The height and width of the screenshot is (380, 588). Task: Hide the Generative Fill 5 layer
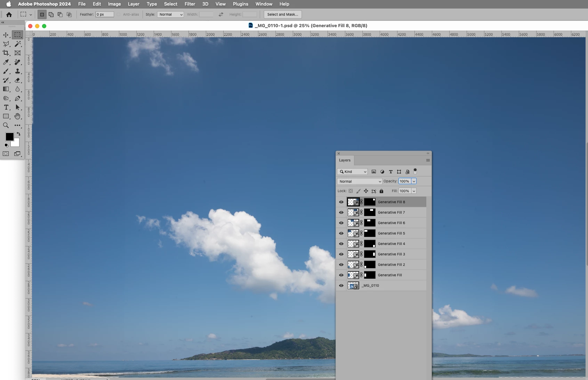point(341,233)
